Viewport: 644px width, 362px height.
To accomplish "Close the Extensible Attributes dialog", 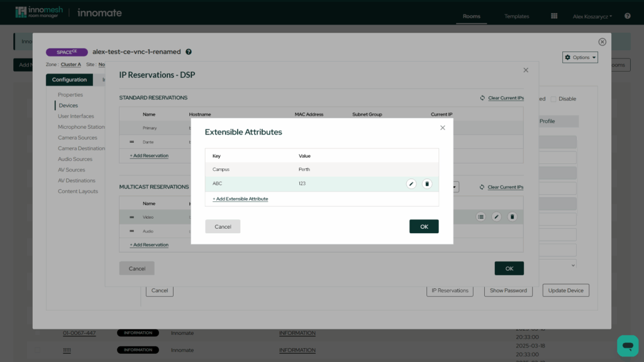I will [443, 128].
